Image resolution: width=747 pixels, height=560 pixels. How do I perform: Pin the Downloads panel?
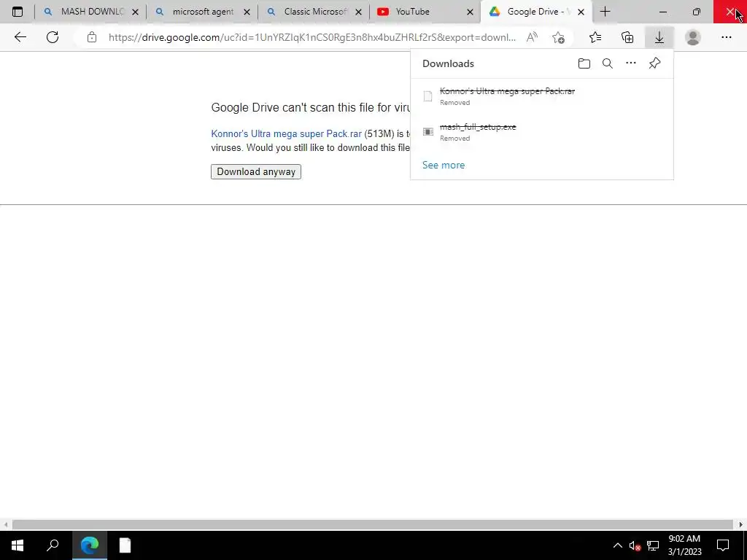[654, 63]
